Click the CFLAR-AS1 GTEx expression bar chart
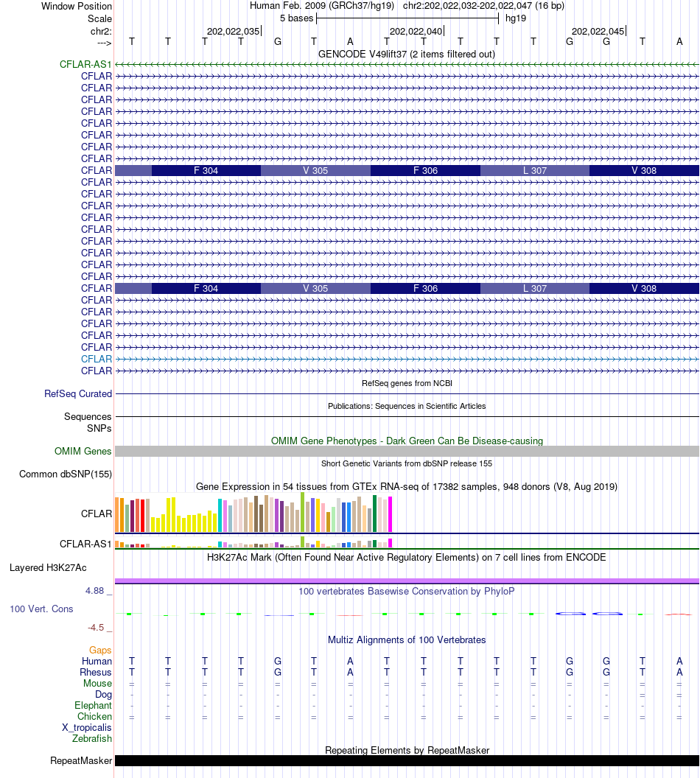Screen dimensions: 700x778 [x=253, y=542]
